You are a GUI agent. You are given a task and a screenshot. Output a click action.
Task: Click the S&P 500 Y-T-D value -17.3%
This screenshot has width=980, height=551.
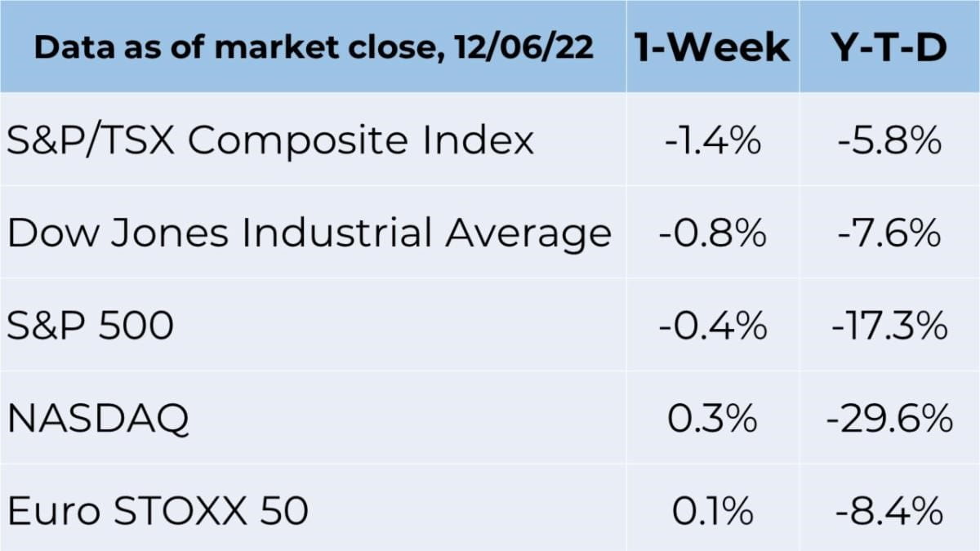889,327
